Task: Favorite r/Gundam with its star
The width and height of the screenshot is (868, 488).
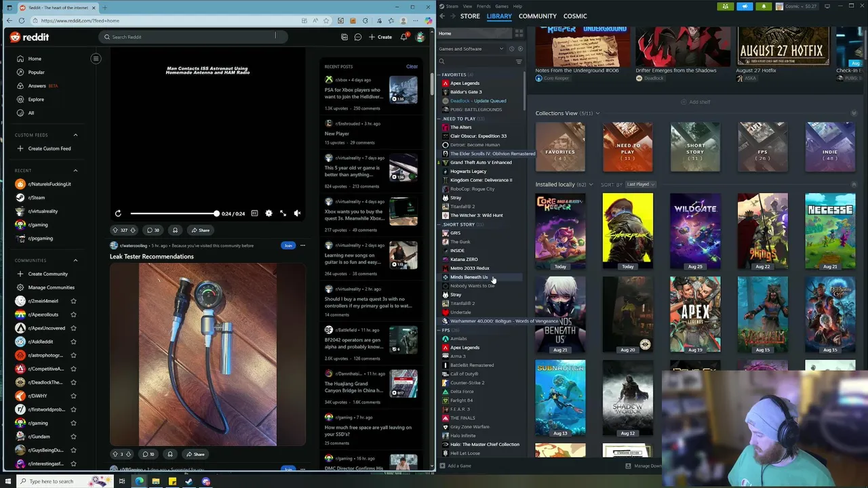Action: [x=73, y=436]
